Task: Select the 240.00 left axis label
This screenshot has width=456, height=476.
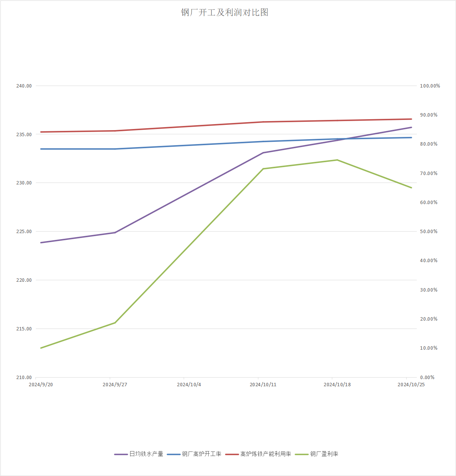Action: tap(24, 86)
